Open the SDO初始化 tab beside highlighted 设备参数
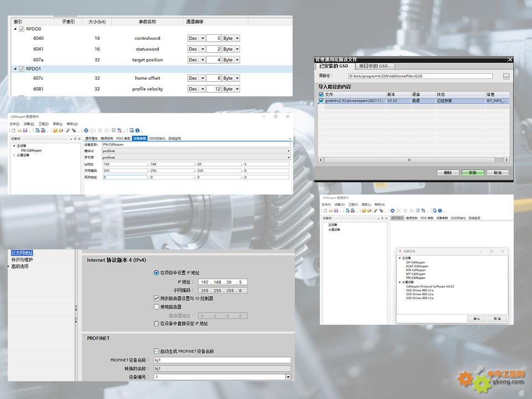 click(157, 139)
